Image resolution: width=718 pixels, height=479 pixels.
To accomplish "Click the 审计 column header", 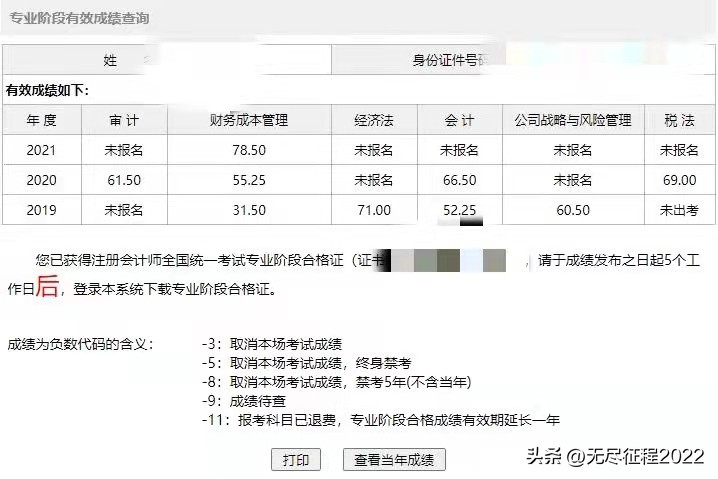I will point(124,120).
